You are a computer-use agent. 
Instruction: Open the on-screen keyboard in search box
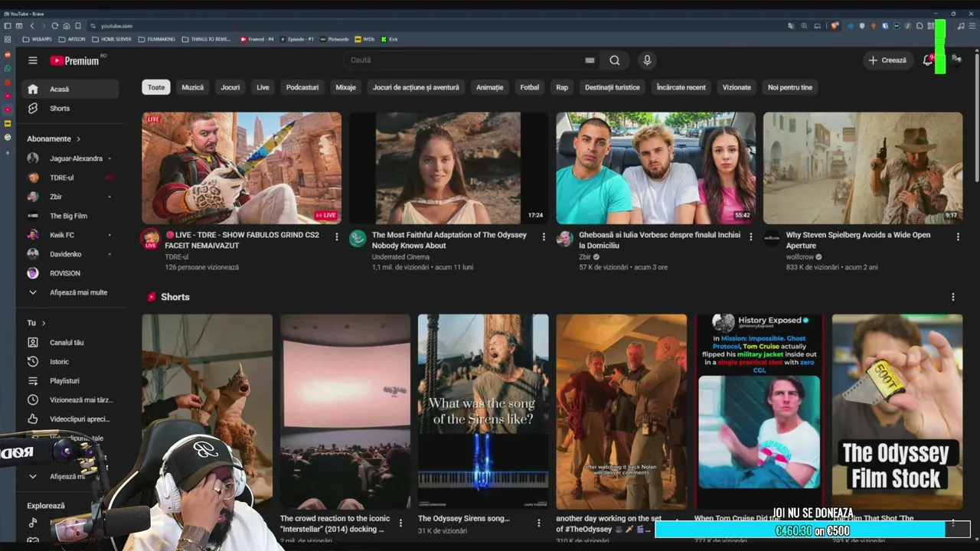[x=590, y=60]
